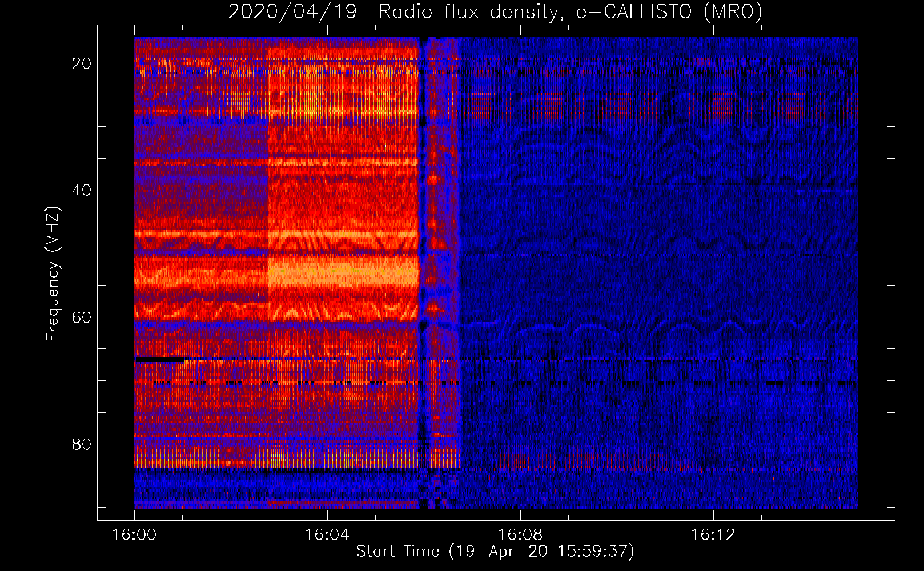Click the '16:08' time tick label
Screen dimensions: 924x571
tap(520, 535)
